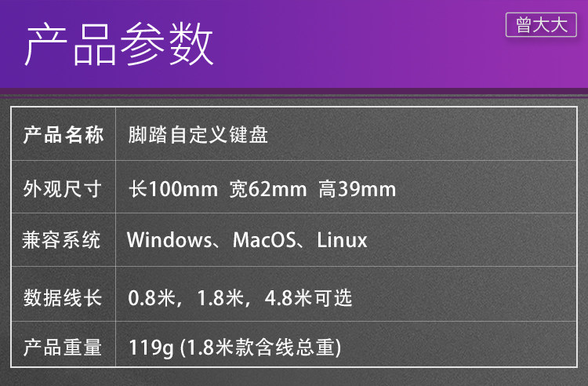
Task: Click the 高39mm height value
Action: coord(357,189)
